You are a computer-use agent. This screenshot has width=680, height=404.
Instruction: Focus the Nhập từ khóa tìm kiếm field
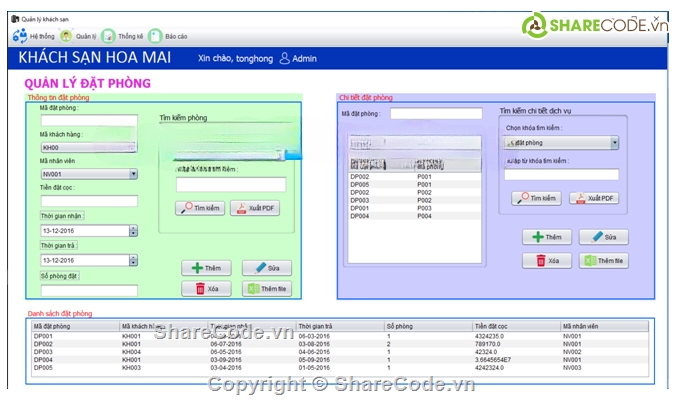(x=562, y=175)
